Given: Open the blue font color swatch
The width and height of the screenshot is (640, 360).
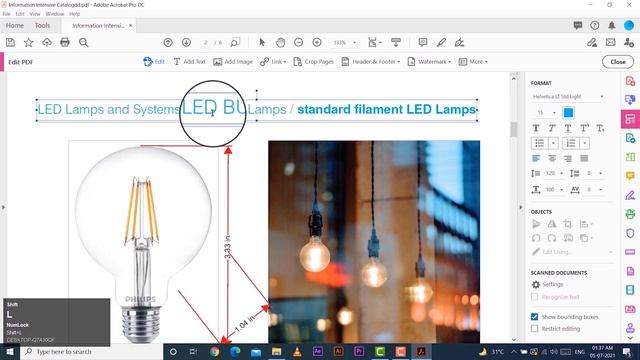Looking at the screenshot, I should 568,113.
